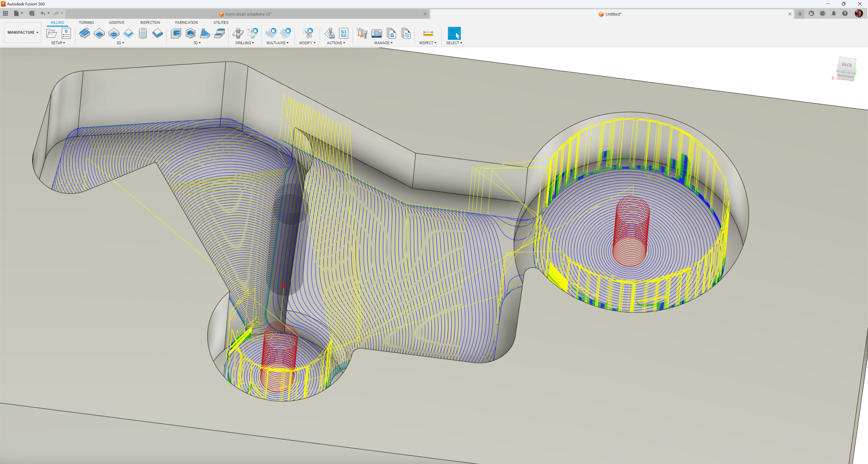The image size is (868, 464).
Task: Click the BACK face of view cube
Action: click(x=847, y=65)
